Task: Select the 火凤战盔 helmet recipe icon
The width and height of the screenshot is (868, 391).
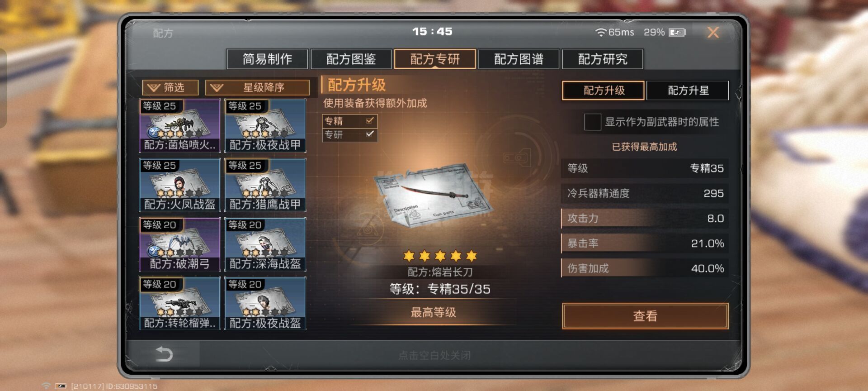Action: click(179, 185)
